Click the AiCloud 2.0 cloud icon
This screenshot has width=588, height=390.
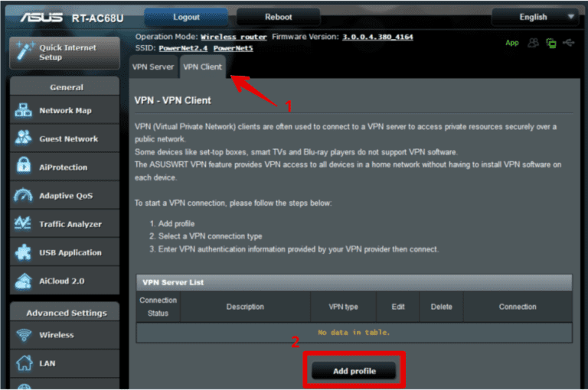tap(24, 281)
